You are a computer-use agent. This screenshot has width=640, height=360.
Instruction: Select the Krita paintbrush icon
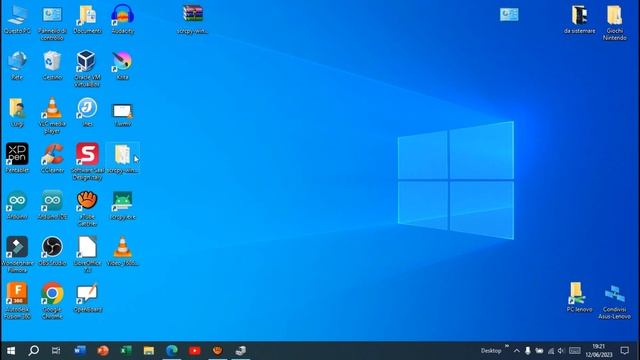(x=122, y=62)
